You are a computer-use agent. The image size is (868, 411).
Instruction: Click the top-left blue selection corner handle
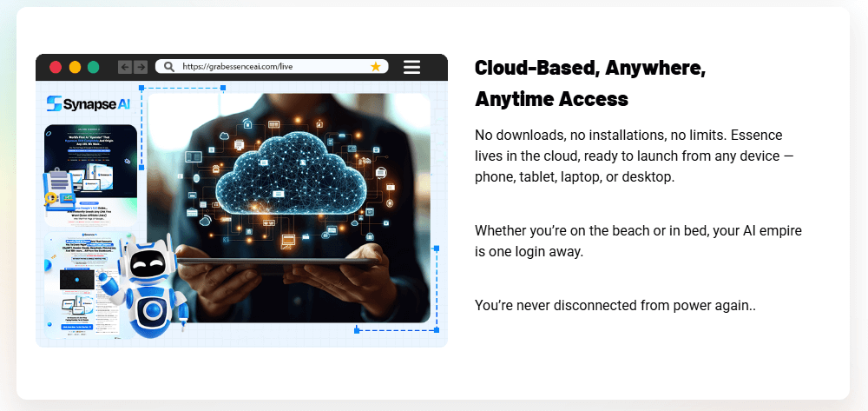click(141, 88)
